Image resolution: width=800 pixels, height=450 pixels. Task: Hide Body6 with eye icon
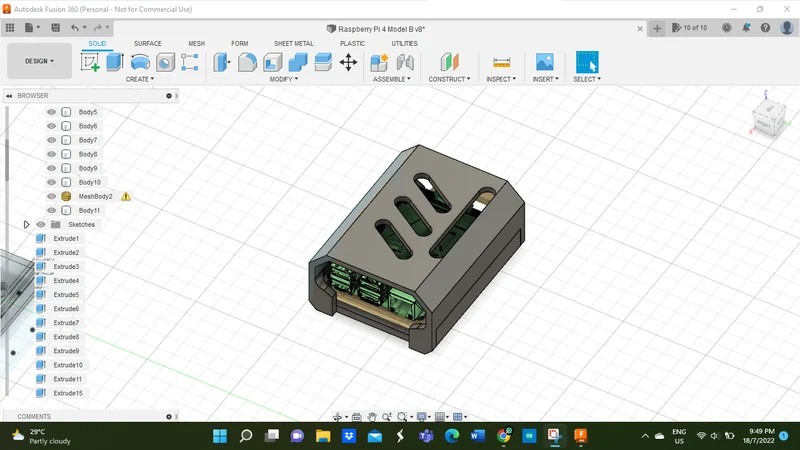coord(52,126)
